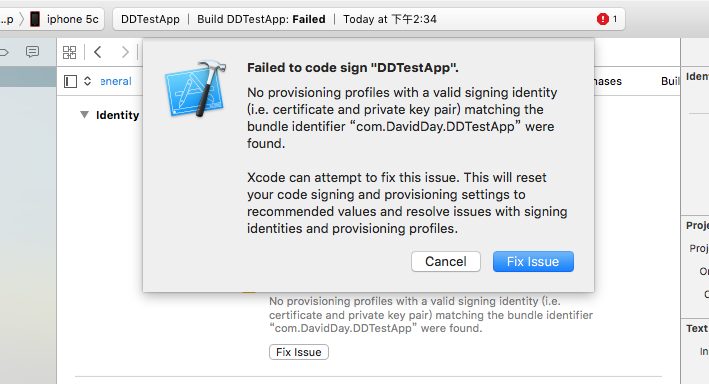
Task: Click the blue Fix Issue button in dialog
Action: click(533, 261)
